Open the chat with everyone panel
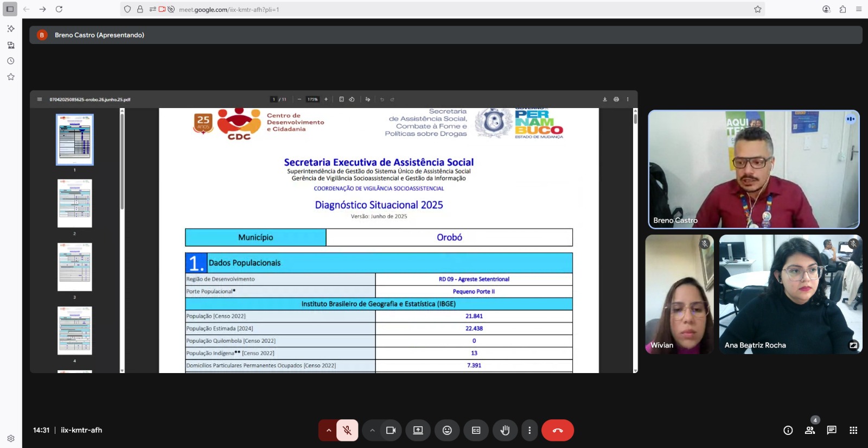The height and width of the screenshot is (448, 868). pyautogui.click(x=831, y=430)
